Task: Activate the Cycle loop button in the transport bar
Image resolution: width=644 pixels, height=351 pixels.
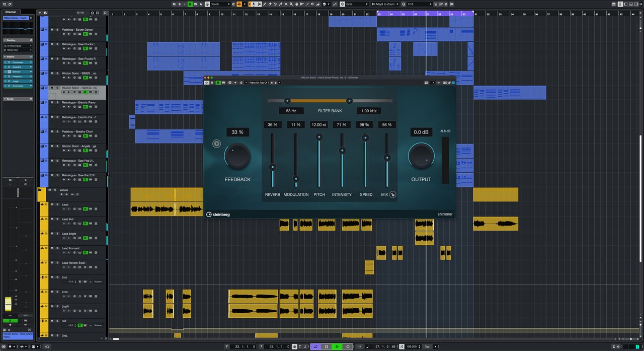Action: 315,346
